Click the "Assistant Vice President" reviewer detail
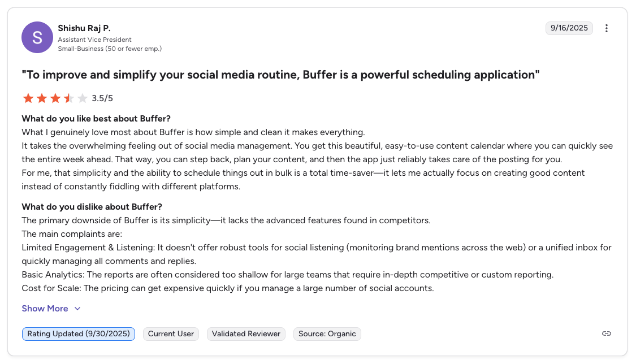The image size is (636, 364). (x=94, y=40)
